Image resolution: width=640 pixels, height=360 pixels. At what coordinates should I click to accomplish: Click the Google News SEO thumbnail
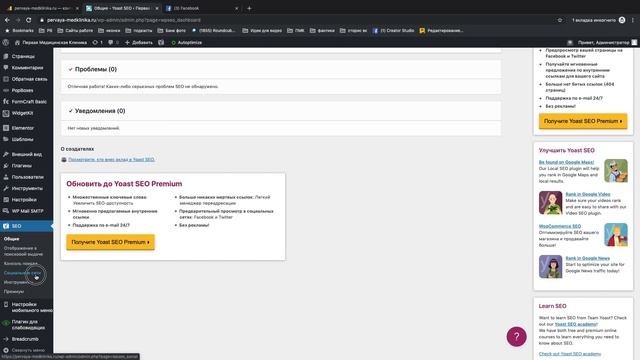point(551,267)
